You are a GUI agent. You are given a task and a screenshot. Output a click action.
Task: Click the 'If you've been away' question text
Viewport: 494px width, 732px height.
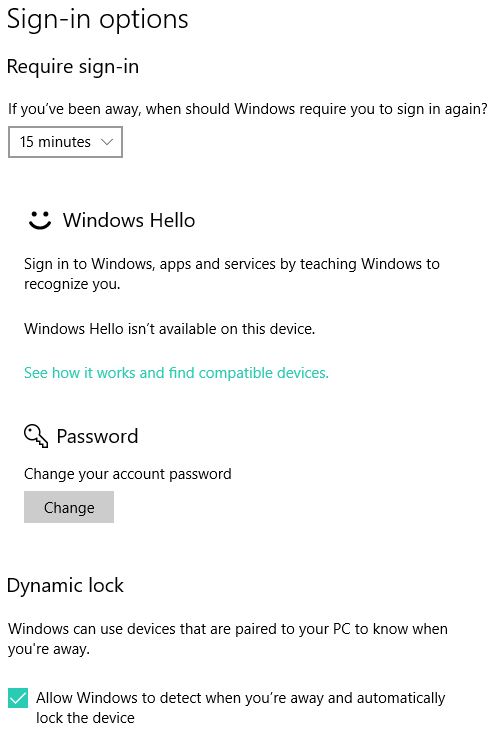247,109
